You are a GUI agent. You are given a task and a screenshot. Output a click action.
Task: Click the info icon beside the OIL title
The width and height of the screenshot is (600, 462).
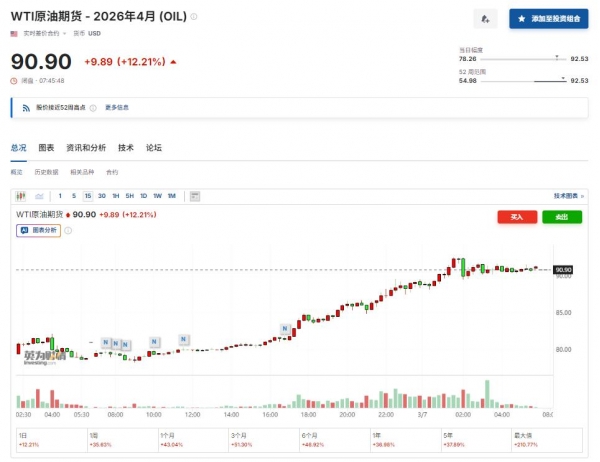[194, 18]
